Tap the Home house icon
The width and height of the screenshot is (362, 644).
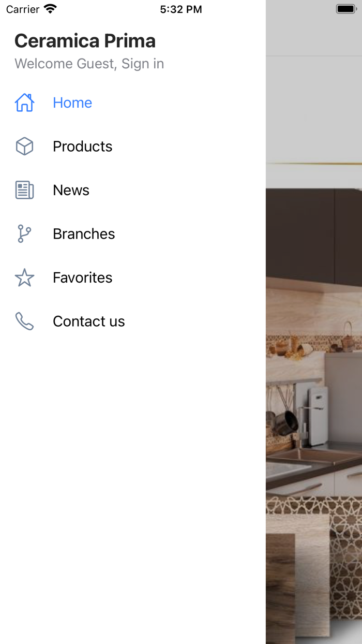[24, 103]
